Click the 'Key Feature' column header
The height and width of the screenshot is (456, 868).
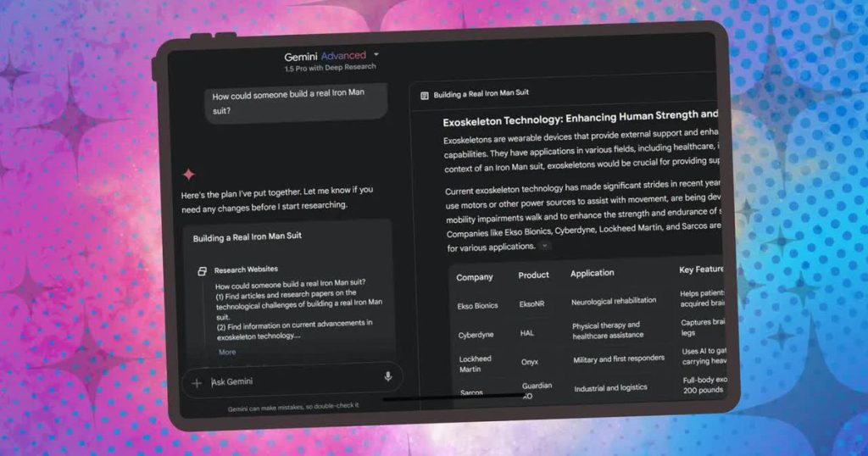pyautogui.click(x=701, y=270)
